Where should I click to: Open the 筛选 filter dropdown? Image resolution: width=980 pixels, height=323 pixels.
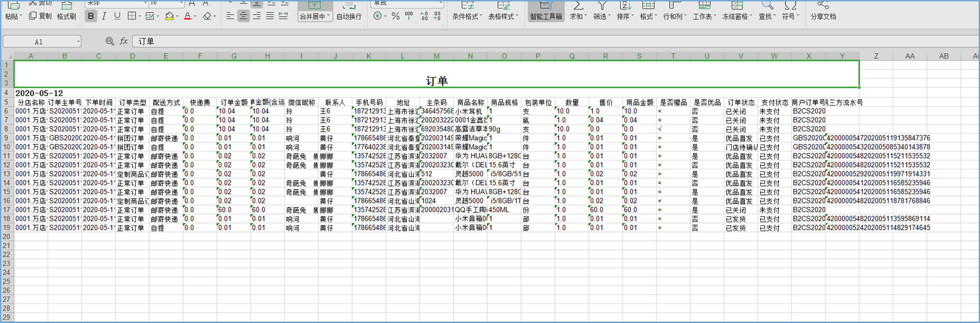pos(602,17)
